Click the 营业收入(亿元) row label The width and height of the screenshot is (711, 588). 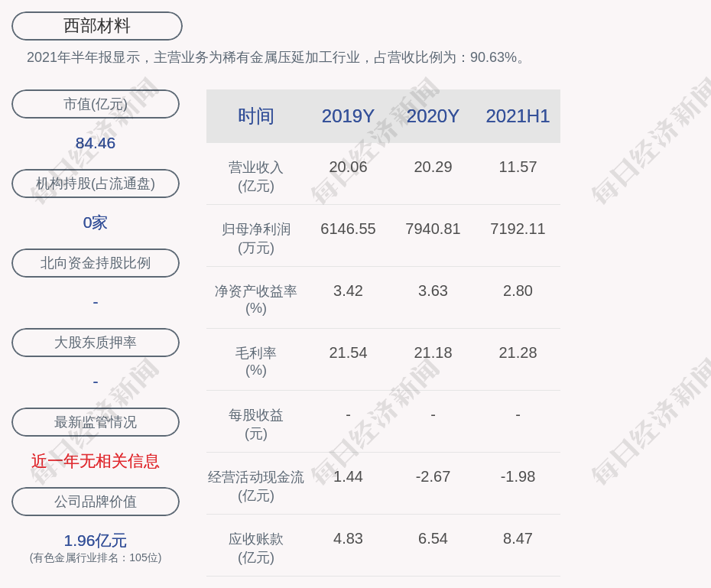pos(256,177)
